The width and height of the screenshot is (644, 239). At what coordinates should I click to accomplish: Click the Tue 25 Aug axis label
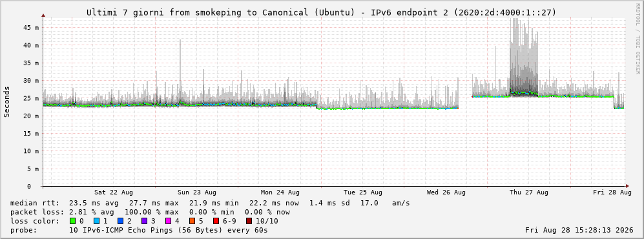[x=363, y=192]
